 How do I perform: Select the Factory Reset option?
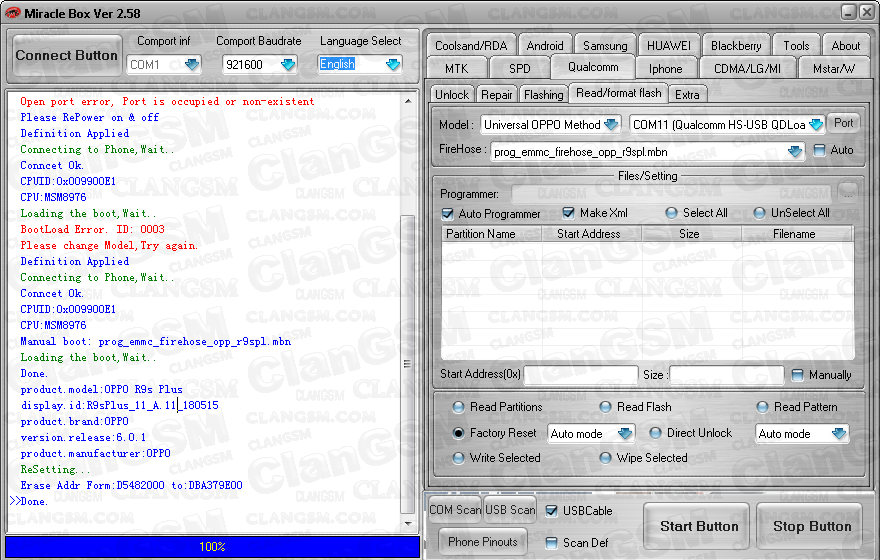[x=459, y=433]
